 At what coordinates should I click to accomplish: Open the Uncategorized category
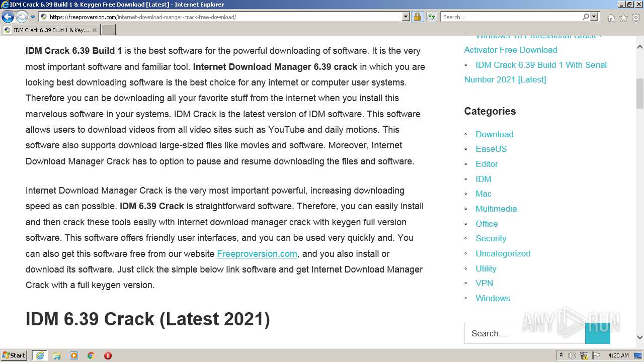[503, 253]
